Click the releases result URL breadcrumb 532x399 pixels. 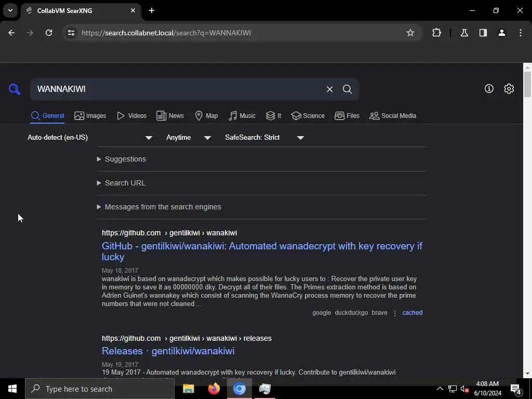tap(187, 338)
